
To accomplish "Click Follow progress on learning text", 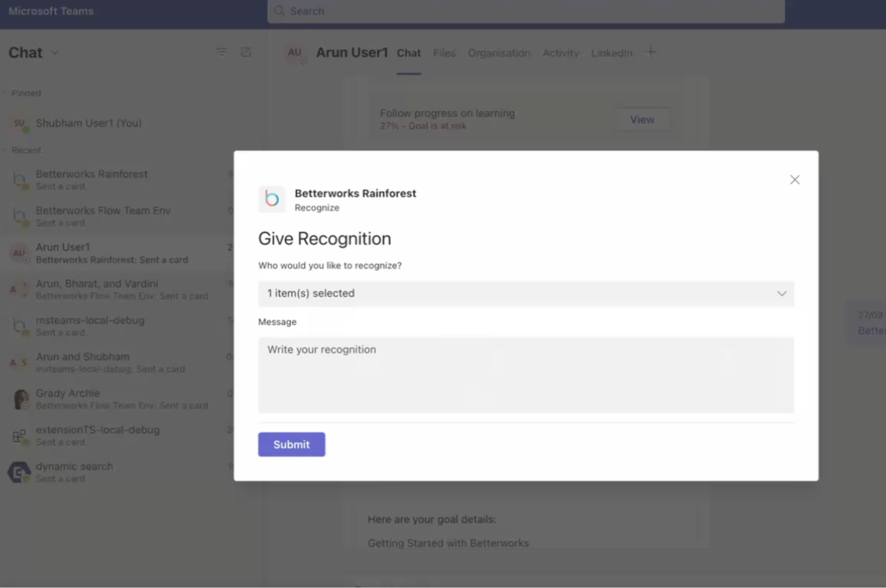I will pyautogui.click(x=447, y=113).
